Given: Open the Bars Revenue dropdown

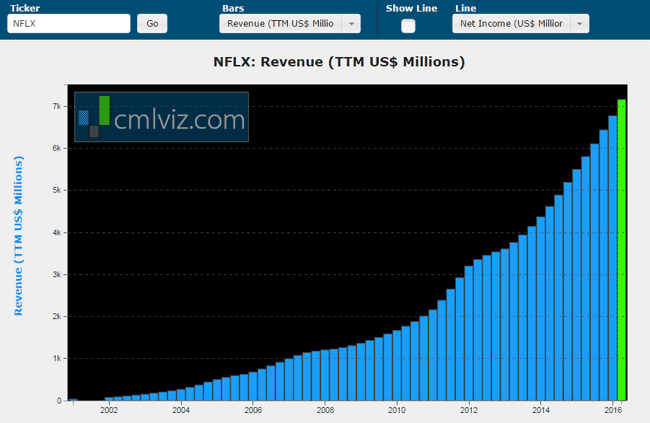Looking at the screenshot, I should pyautogui.click(x=290, y=24).
